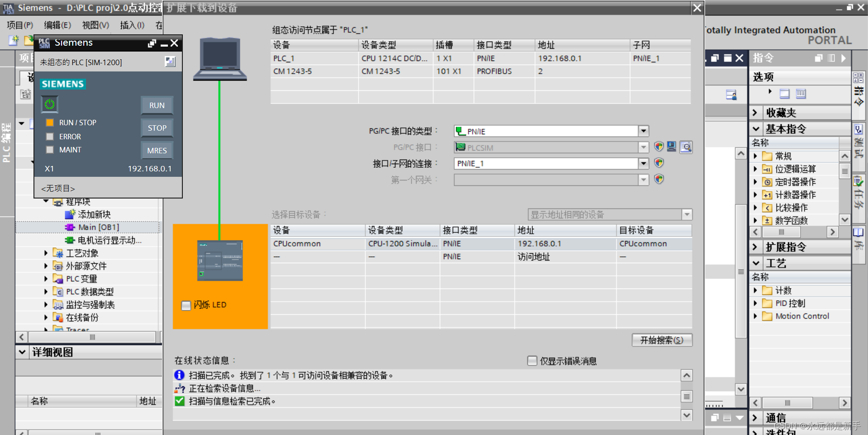Click the <无项目> text in PLCSIM
This screenshot has height=435, width=868.
click(x=58, y=189)
